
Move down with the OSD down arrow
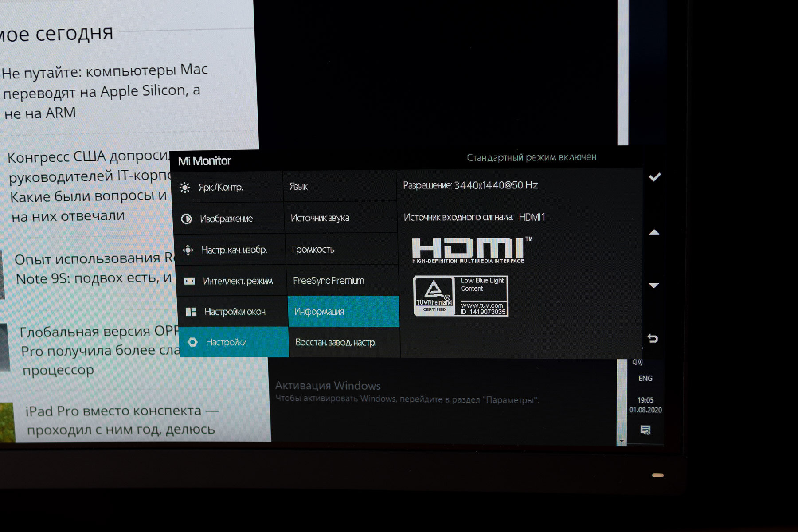(x=654, y=285)
